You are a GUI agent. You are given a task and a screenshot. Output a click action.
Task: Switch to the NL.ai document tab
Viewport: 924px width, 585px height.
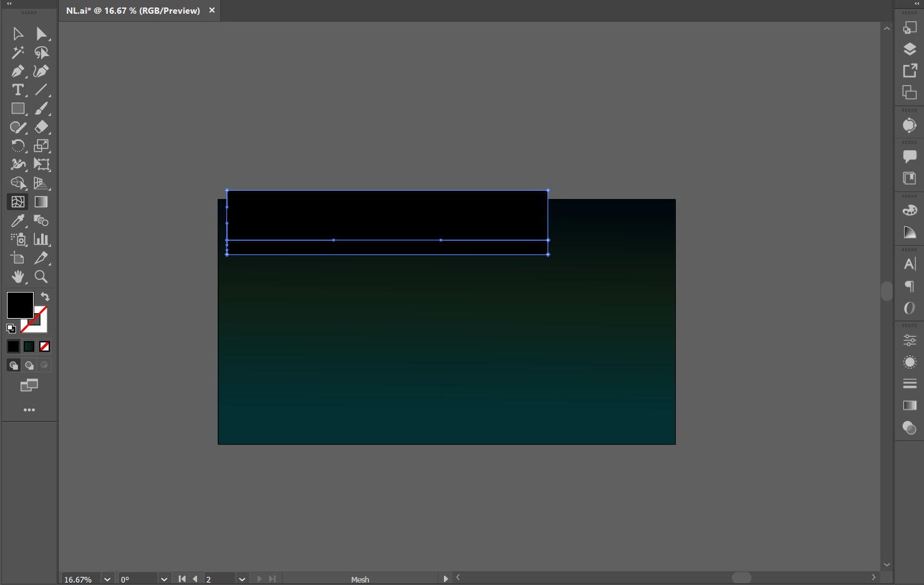(x=133, y=11)
